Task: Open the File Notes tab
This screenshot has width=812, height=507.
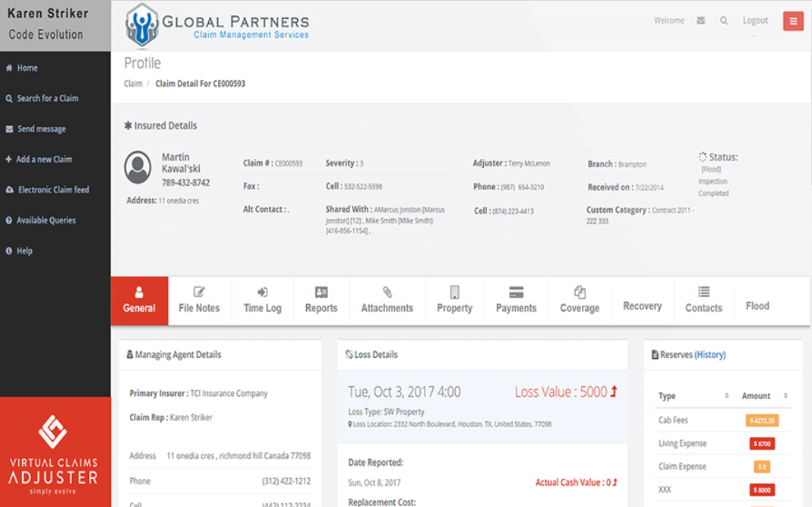Action: 199,300
